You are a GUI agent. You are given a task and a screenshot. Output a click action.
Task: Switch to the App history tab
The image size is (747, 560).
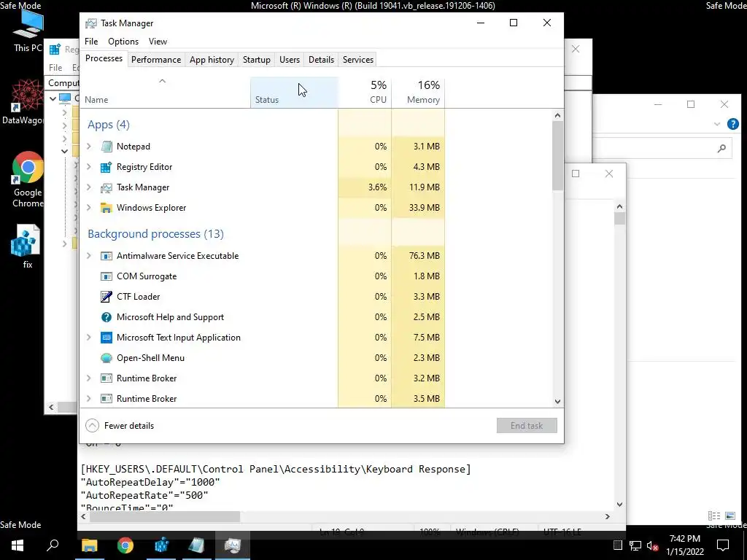coord(212,60)
